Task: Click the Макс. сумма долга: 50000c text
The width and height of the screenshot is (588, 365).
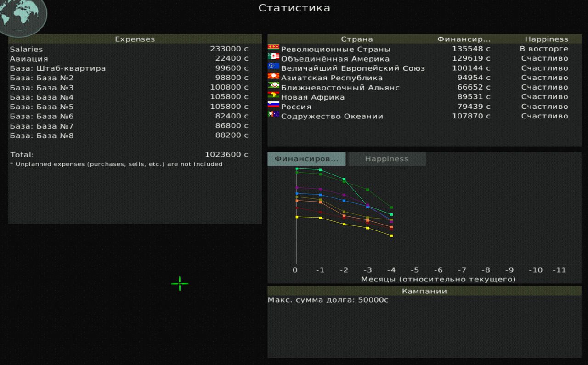Action: point(328,300)
